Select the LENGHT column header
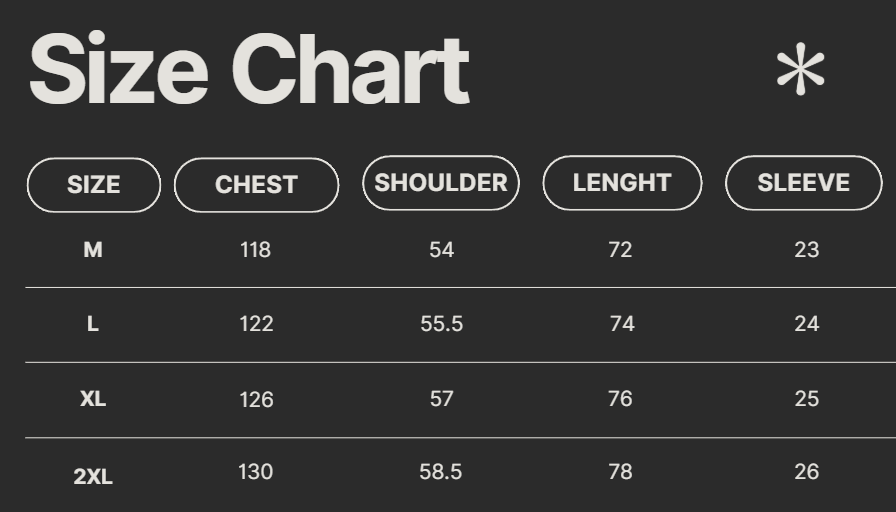 [622, 183]
